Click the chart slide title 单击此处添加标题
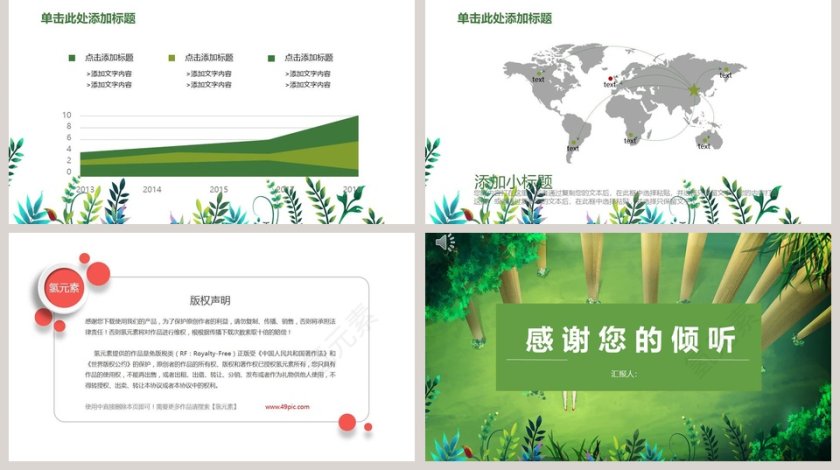 (88, 18)
